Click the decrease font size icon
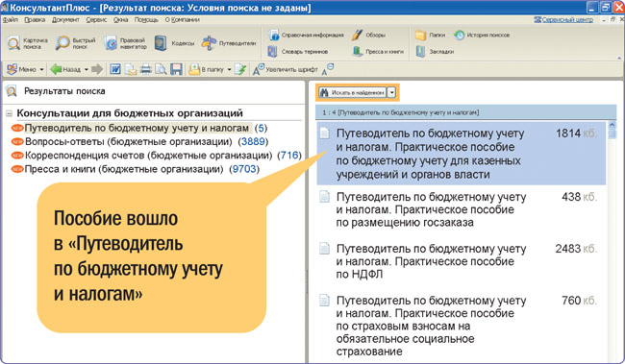Viewport: 625px width, 364px height. (328, 69)
